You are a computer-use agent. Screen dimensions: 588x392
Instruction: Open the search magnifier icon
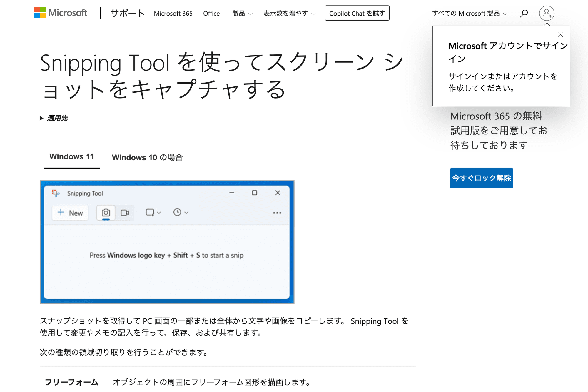524,13
